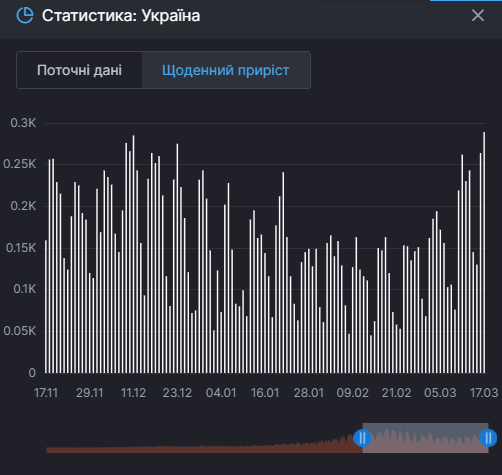Click the highlighted range selection area
Image resolution: width=502 pixels, height=475 pixels.
(x=425, y=438)
